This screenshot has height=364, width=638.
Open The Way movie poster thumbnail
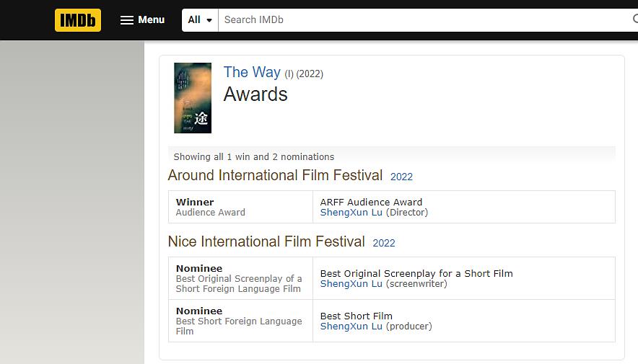[x=193, y=98]
